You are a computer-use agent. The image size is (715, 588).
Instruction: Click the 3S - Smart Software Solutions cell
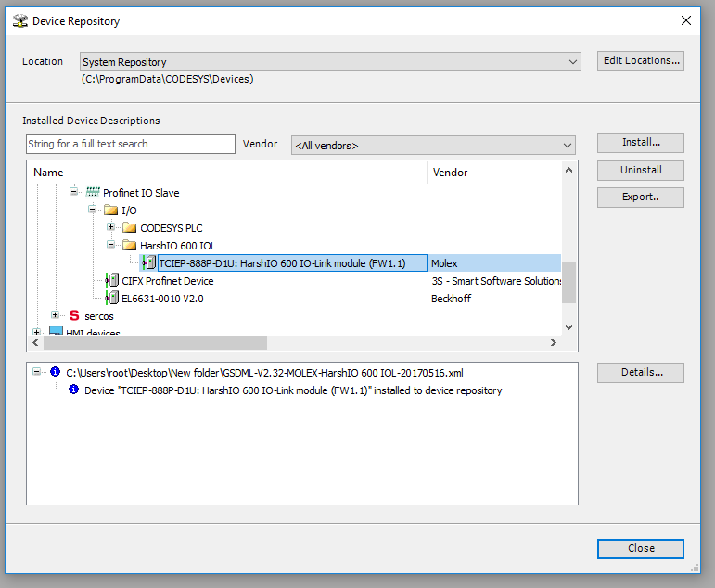coord(496,281)
